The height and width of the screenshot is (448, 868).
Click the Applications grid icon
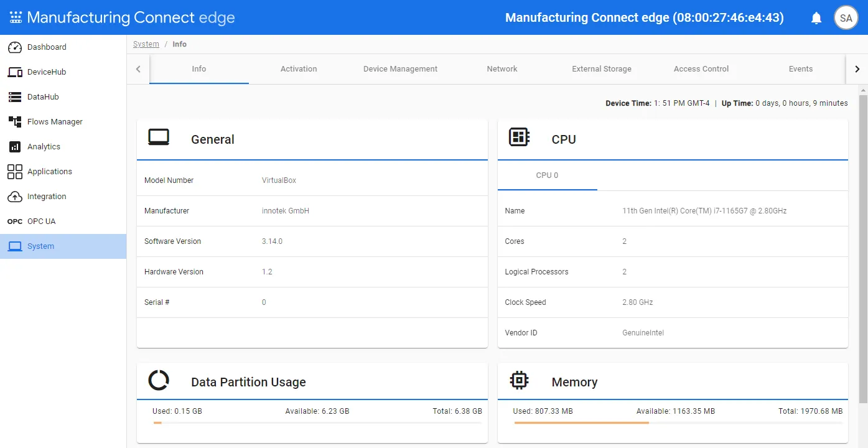(15, 172)
